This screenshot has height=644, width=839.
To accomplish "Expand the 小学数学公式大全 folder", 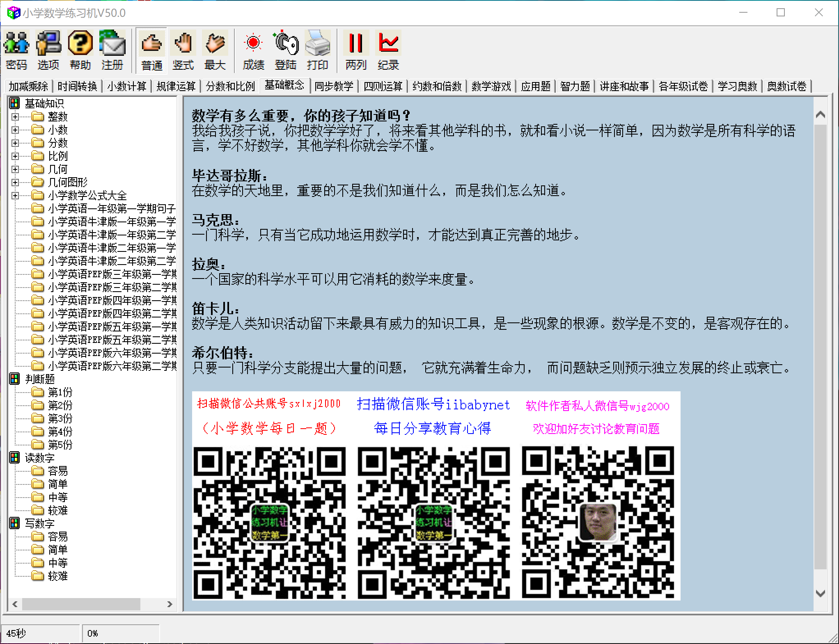I will pos(15,196).
